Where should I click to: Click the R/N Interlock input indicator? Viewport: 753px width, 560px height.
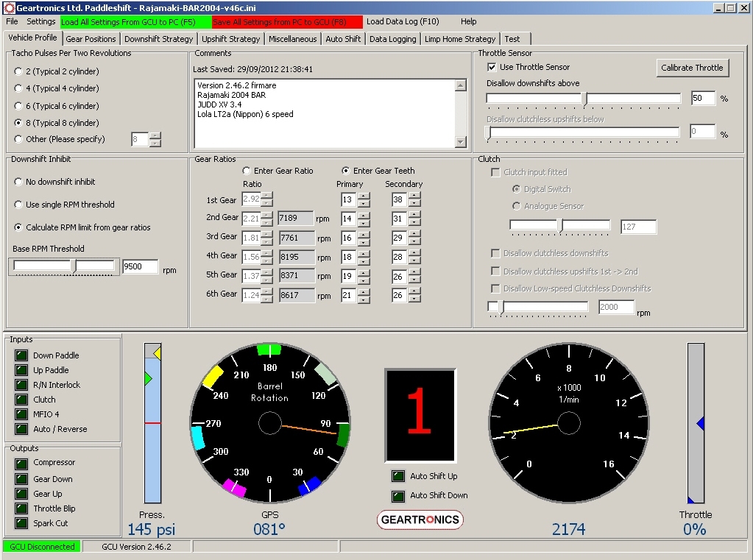pos(21,385)
